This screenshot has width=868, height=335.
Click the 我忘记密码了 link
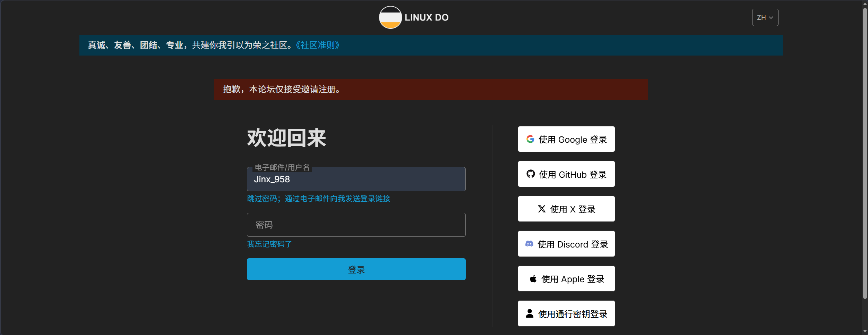click(x=269, y=244)
